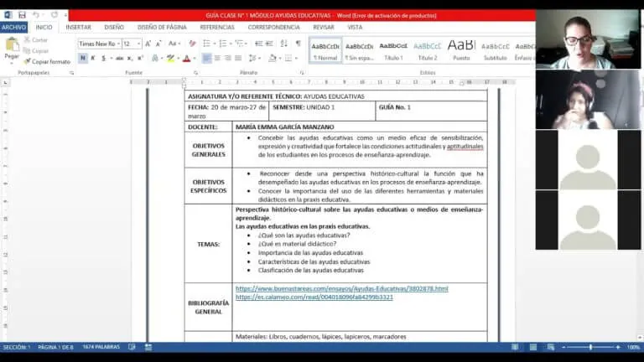Screen dimensions: 644x362
Task: Click the Copiar command
Action: 36,51
